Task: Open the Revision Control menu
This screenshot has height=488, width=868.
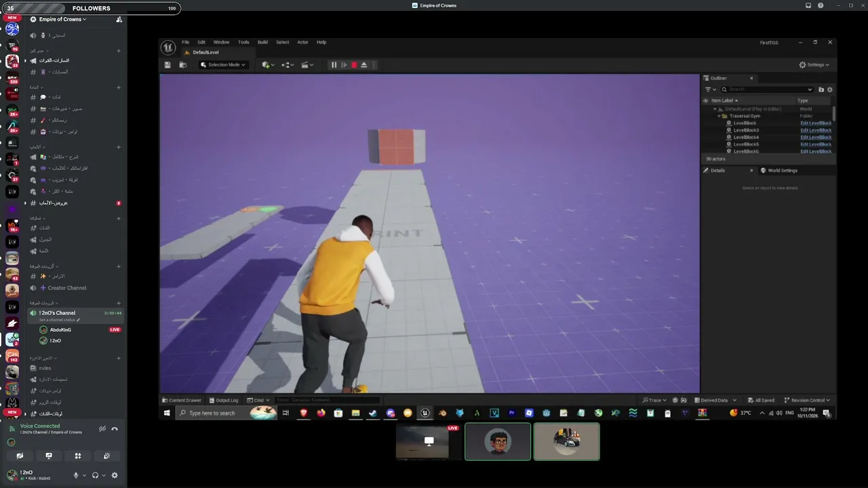Action: click(x=806, y=400)
